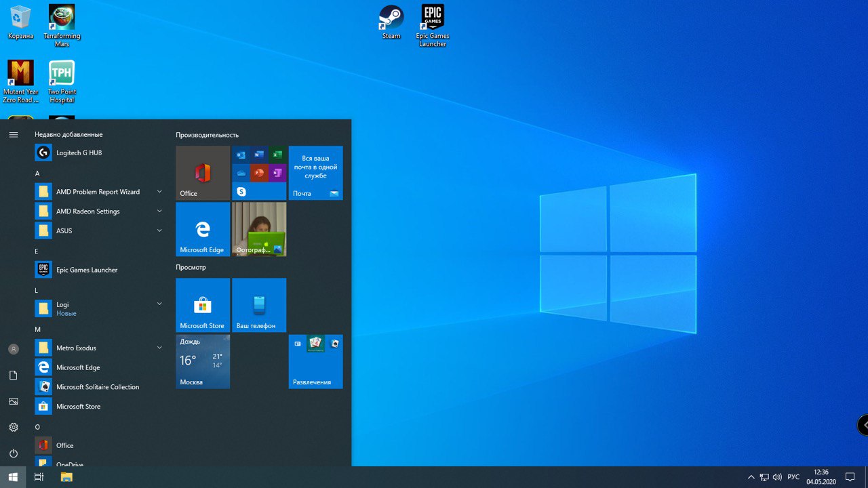
Task: Click the network icon in system tray
Action: click(764, 477)
